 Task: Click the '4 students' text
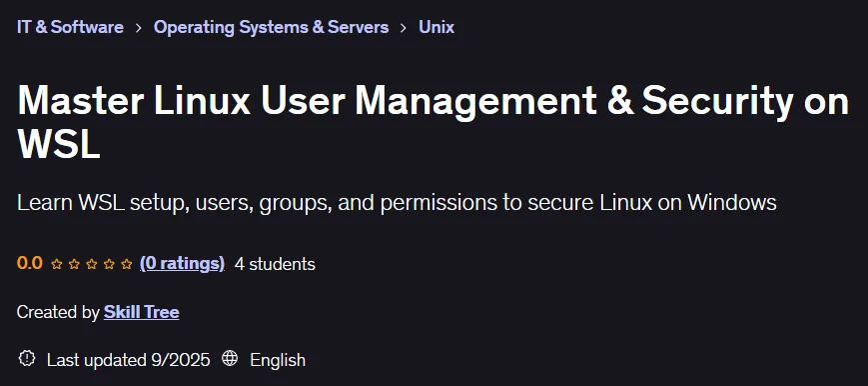tap(275, 264)
